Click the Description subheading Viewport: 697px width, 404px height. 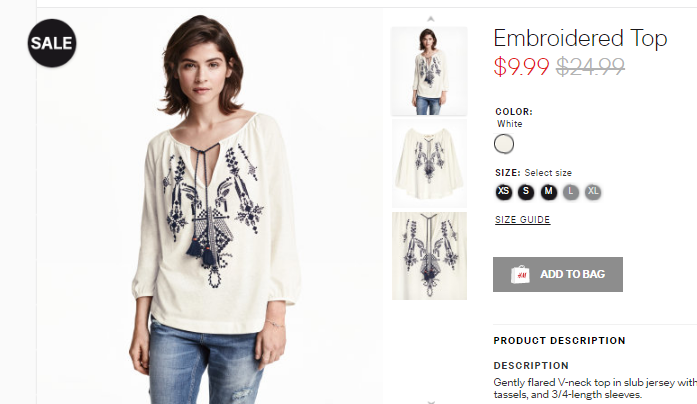point(531,365)
